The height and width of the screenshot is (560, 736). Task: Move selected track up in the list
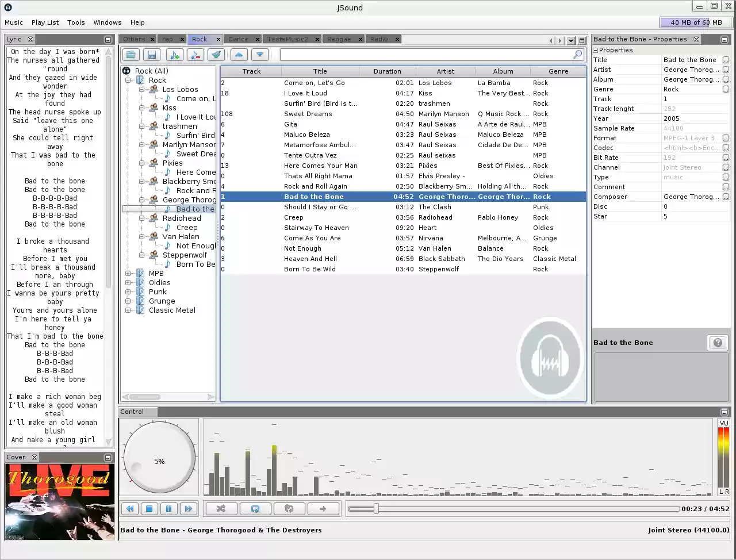pyautogui.click(x=238, y=54)
